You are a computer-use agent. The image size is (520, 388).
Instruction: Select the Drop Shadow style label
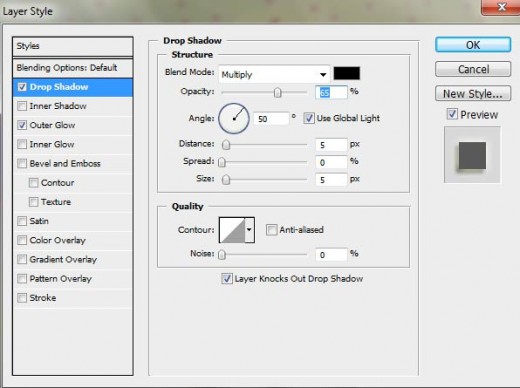59,87
